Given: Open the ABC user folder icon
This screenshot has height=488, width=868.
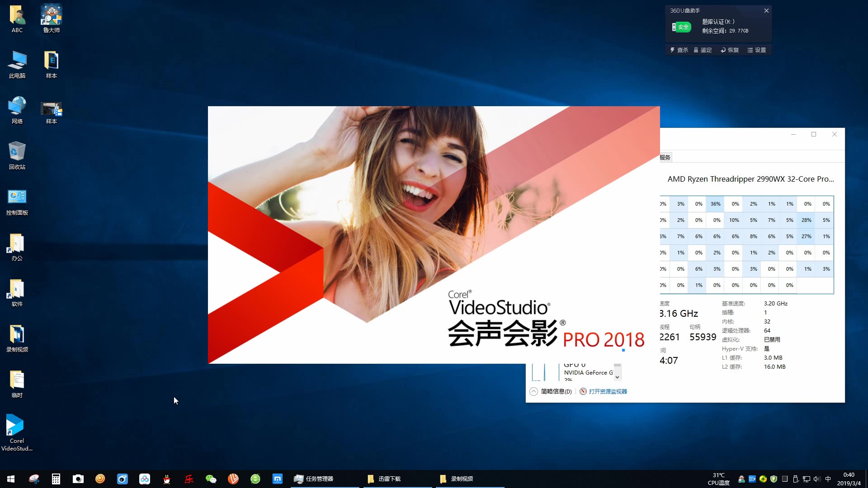Looking at the screenshot, I should pos(17,19).
